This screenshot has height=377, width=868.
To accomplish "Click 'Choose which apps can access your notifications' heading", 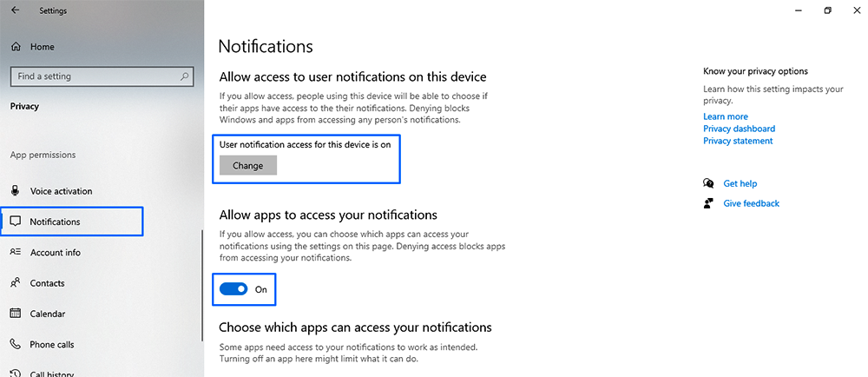I will point(355,327).
